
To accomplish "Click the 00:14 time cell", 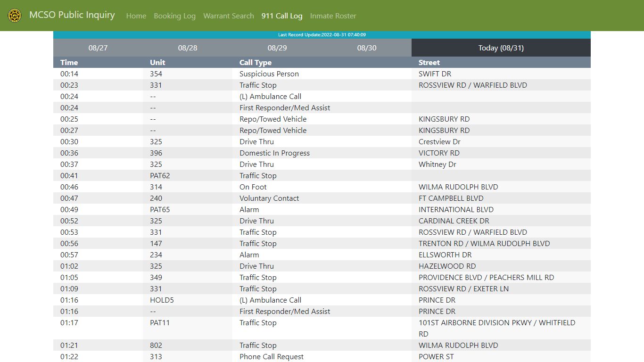I will (x=98, y=74).
